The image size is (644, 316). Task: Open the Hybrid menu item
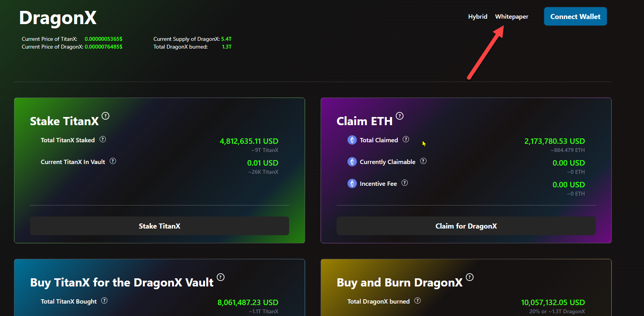(477, 16)
